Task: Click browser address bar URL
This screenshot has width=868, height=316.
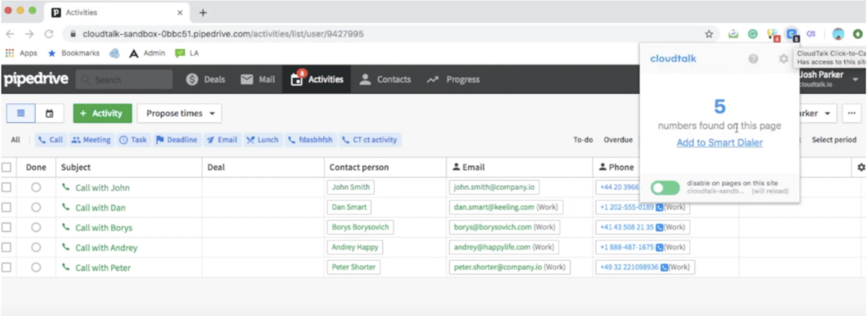Action: tap(223, 35)
